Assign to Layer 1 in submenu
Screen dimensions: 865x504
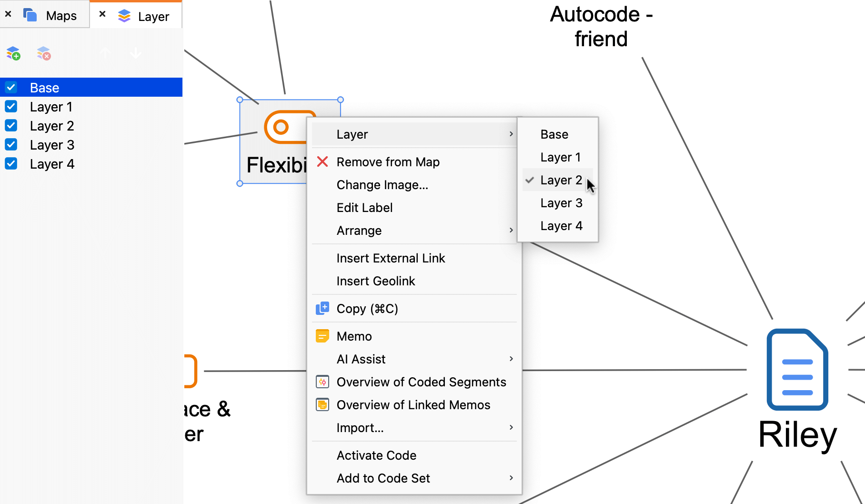[x=558, y=157]
